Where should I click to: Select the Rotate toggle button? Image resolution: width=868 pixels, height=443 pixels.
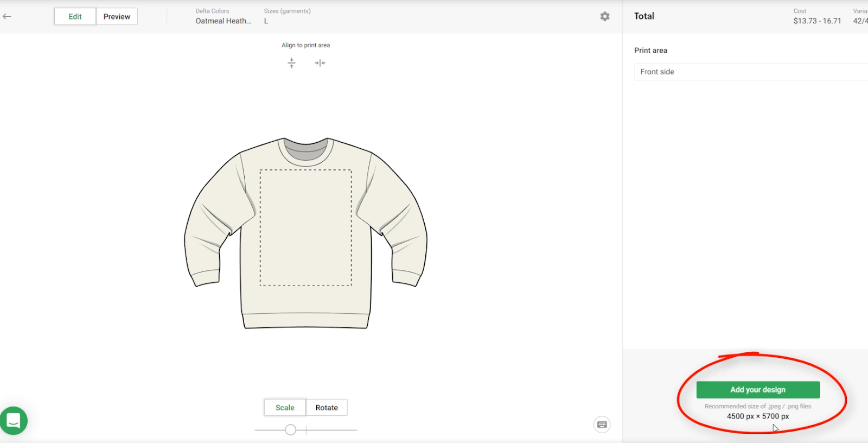click(x=327, y=408)
